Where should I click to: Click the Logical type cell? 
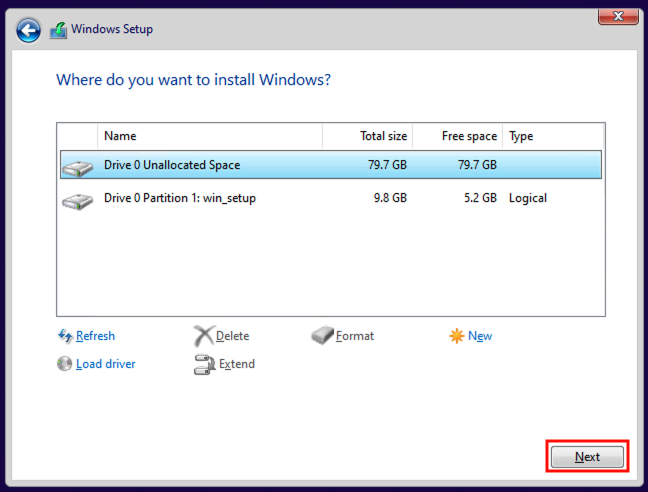coord(528,198)
